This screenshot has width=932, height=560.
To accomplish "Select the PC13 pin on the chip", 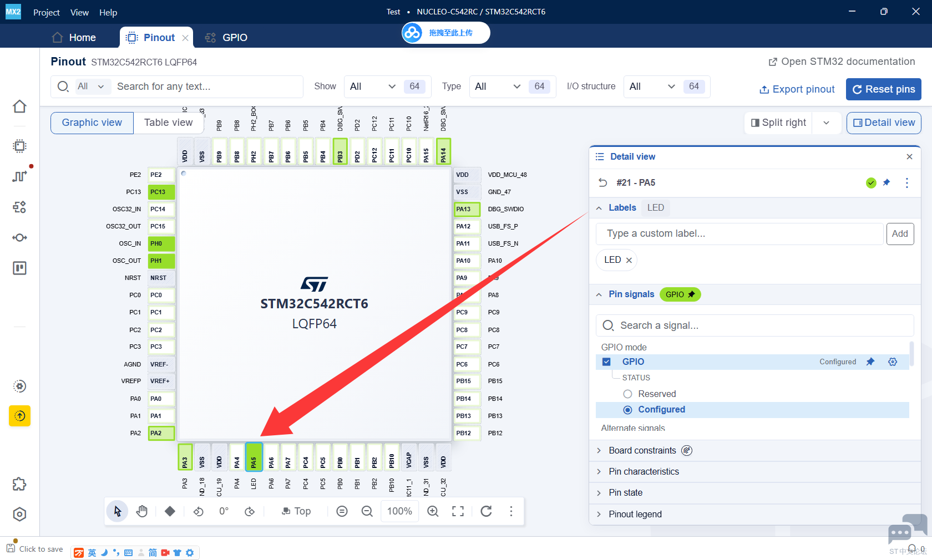I will tap(161, 192).
